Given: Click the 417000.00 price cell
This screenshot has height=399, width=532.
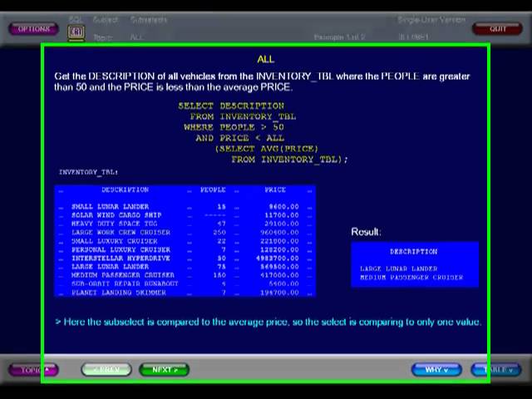Looking at the screenshot, I should [x=280, y=275].
